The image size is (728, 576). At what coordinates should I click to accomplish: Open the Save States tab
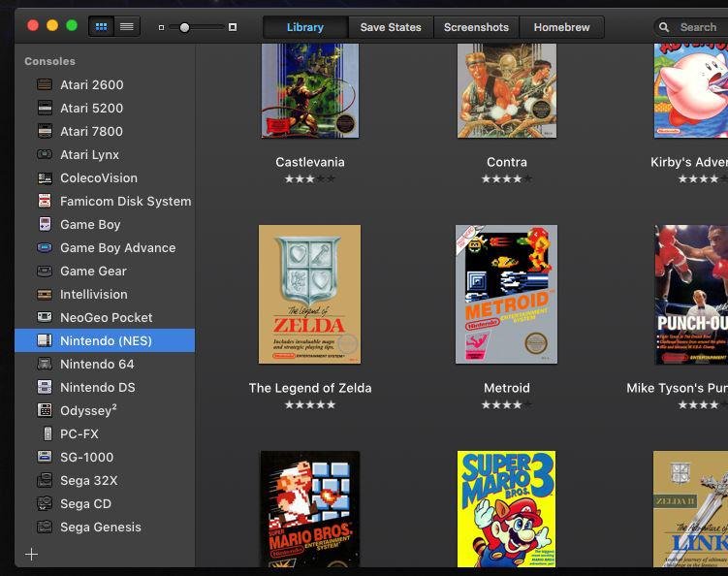tap(390, 27)
